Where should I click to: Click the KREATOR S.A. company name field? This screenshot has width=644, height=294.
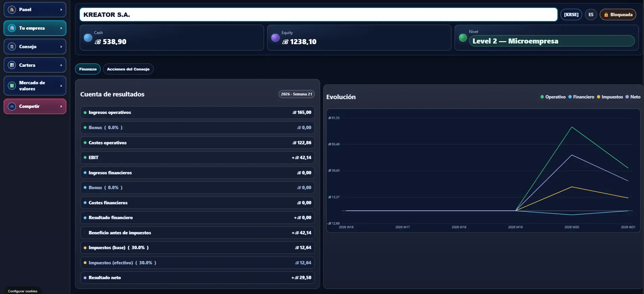(x=318, y=15)
